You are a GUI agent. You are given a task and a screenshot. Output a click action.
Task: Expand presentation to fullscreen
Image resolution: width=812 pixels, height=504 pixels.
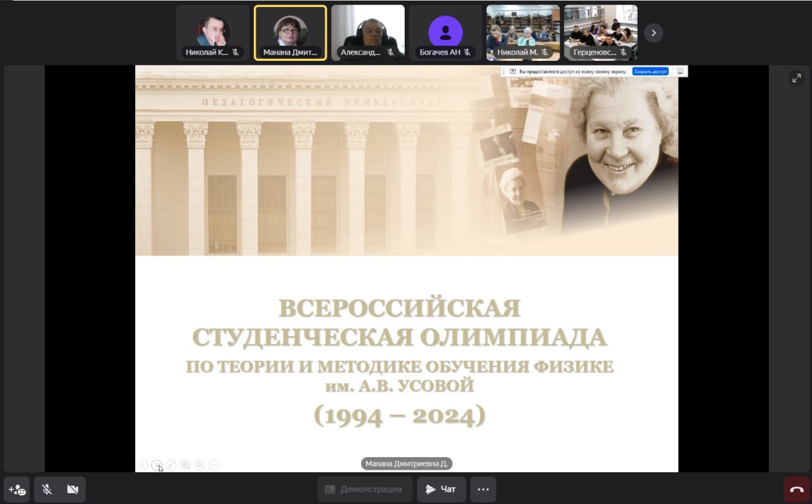coord(796,78)
